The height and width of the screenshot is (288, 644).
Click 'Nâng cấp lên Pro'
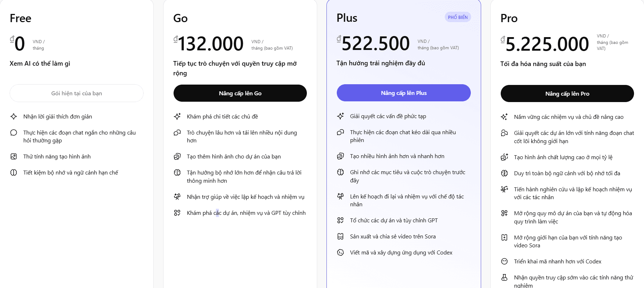click(567, 93)
